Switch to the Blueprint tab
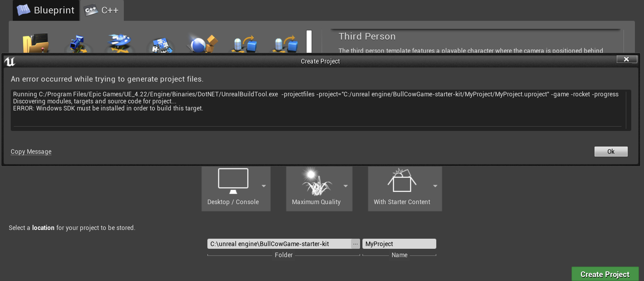644x281 pixels. click(x=46, y=10)
